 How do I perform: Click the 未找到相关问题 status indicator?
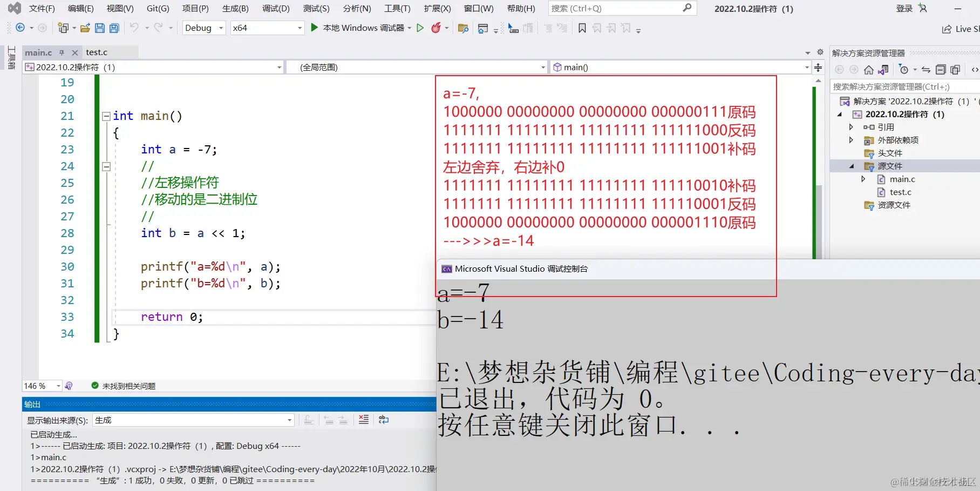[124, 386]
